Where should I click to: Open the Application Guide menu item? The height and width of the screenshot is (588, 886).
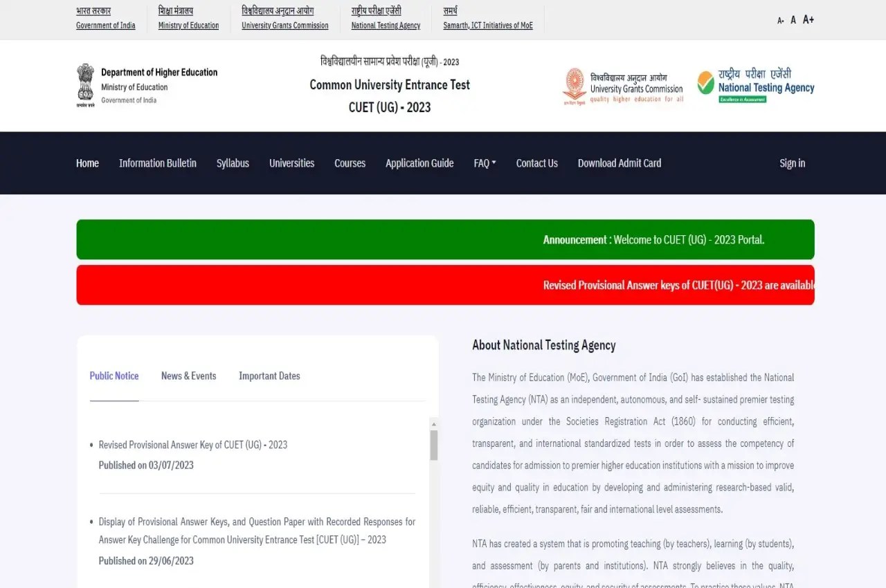pos(419,163)
